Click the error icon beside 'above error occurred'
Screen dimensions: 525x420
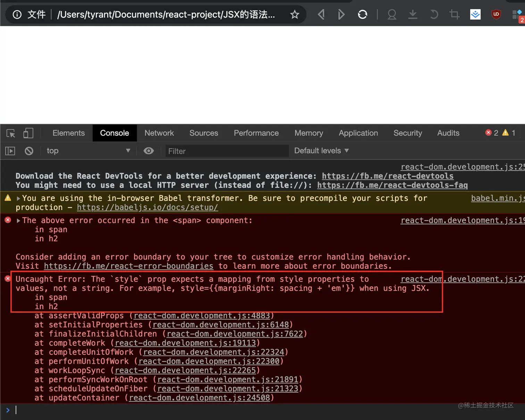coord(8,220)
